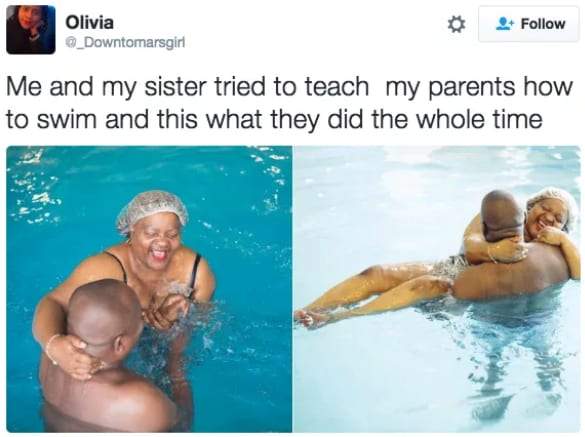The height and width of the screenshot is (437, 585).
Task: Click the woman's floating legs in the right photo
Action: (x=373, y=293)
